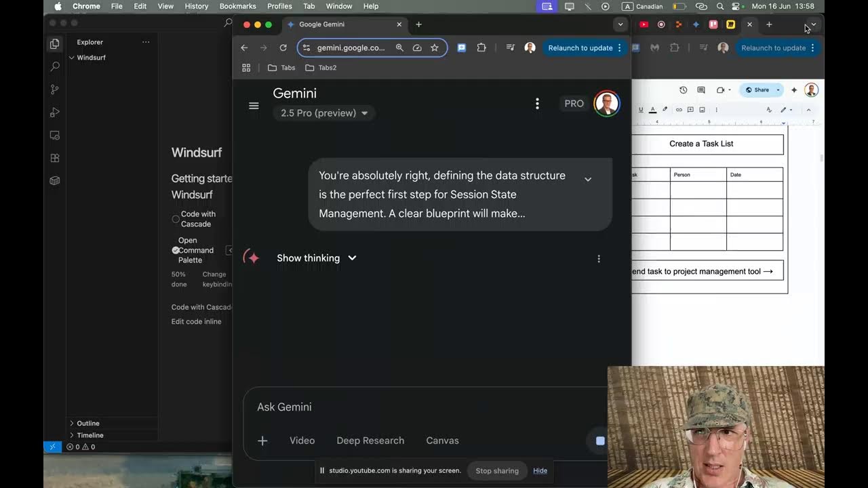Go back in Chrome Gemini window

244,48
